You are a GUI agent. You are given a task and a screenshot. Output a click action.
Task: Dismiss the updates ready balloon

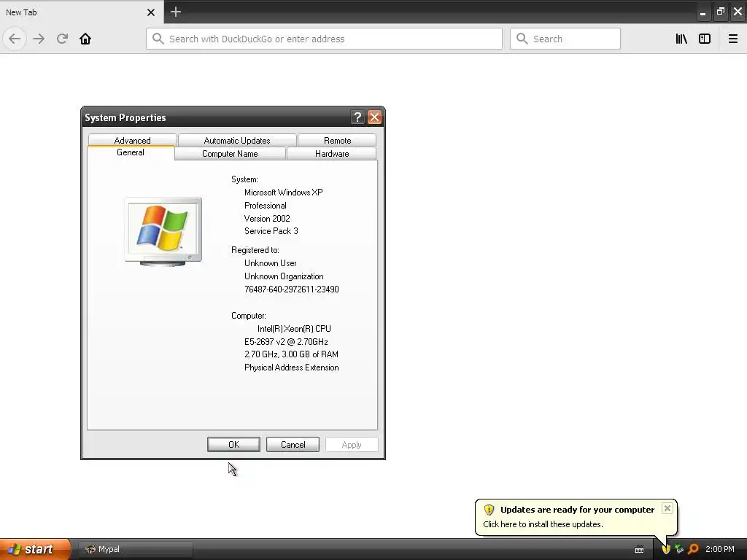(667, 508)
